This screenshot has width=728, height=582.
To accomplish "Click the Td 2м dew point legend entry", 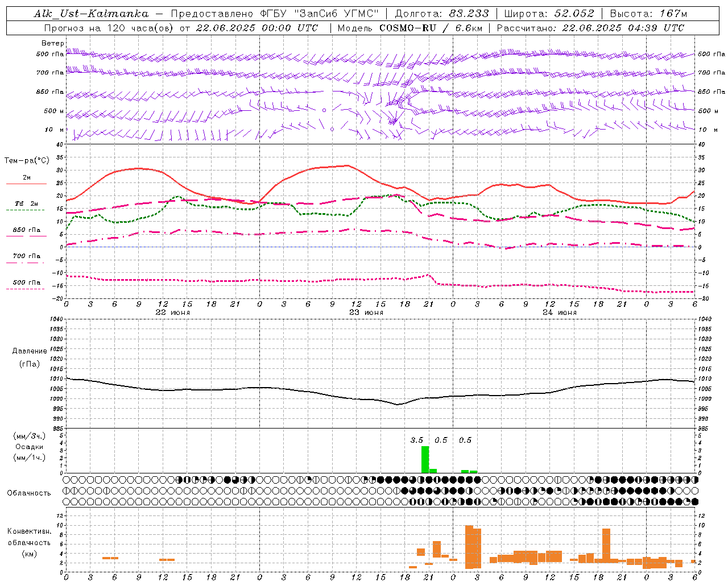I will coord(27,203).
